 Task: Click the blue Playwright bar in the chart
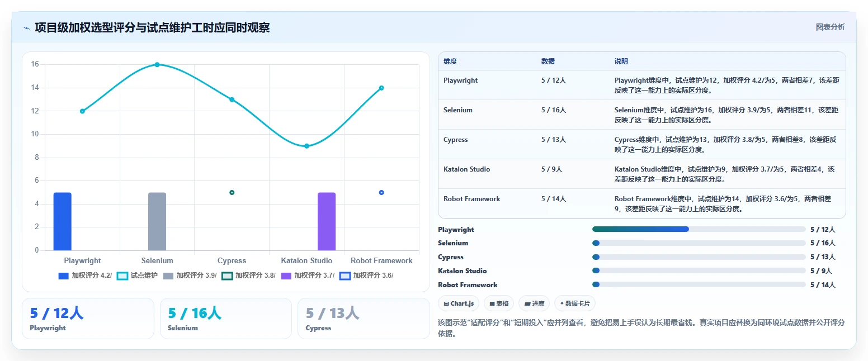pos(62,221)
